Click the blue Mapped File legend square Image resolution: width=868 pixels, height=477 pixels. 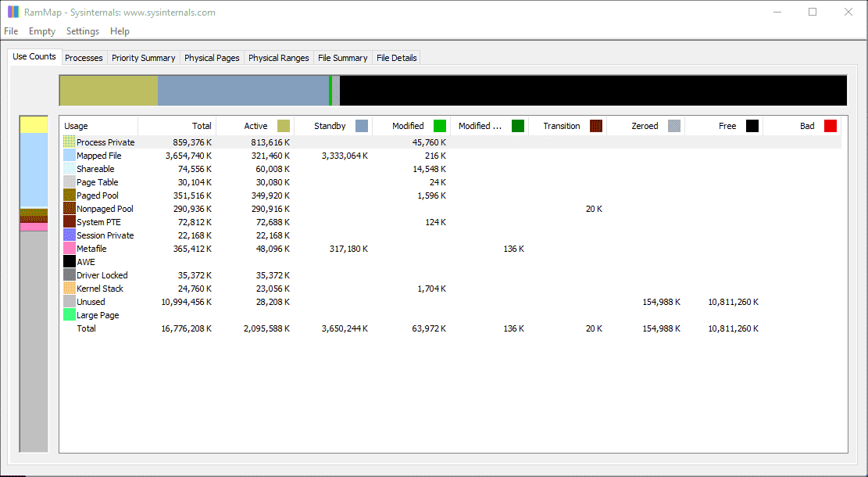[x=68, y=155]
